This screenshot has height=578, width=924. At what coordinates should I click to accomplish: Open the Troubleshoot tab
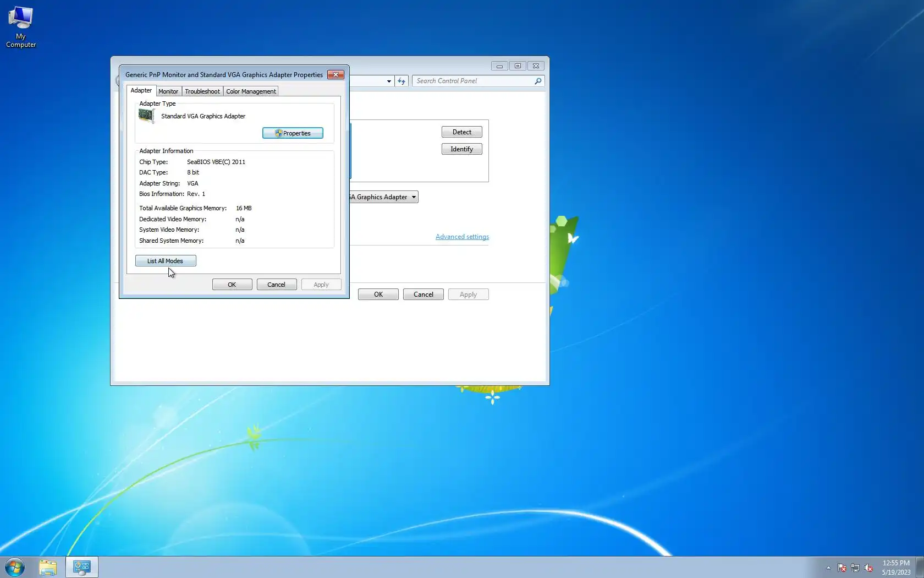202,91
